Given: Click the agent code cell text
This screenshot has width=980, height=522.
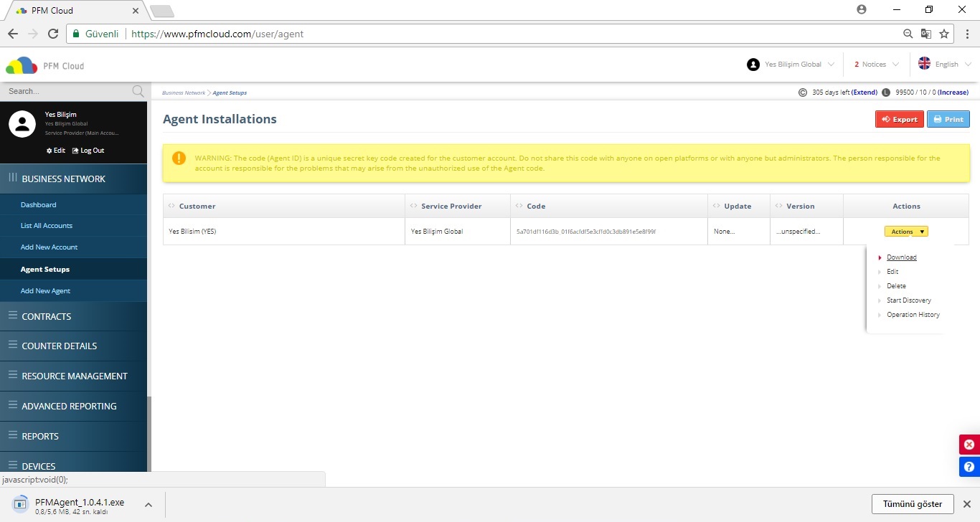Looking at the screenshot, I should pos(586,232).
